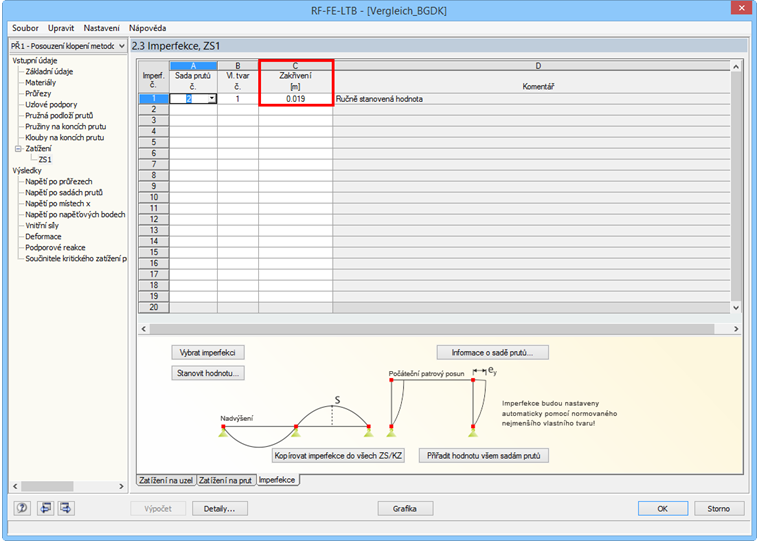Select ZS1 load case in tree

[45, 159]
